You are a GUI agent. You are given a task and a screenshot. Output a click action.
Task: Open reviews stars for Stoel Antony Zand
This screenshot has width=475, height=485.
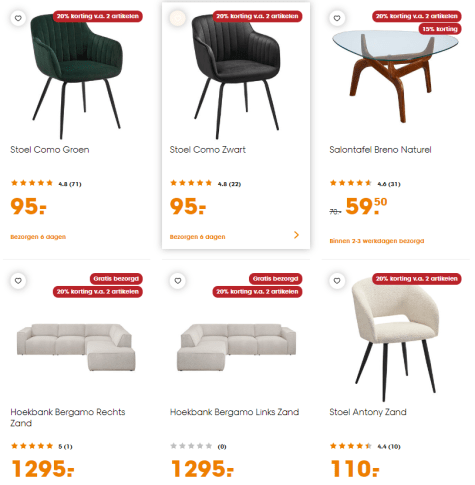tap(351, 446)
